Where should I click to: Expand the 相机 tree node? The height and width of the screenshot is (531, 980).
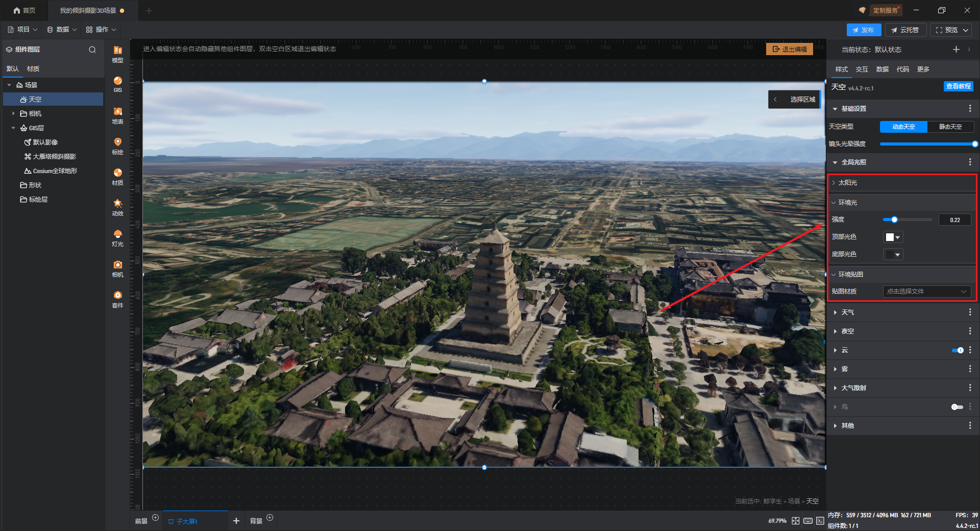coord(13,113)
